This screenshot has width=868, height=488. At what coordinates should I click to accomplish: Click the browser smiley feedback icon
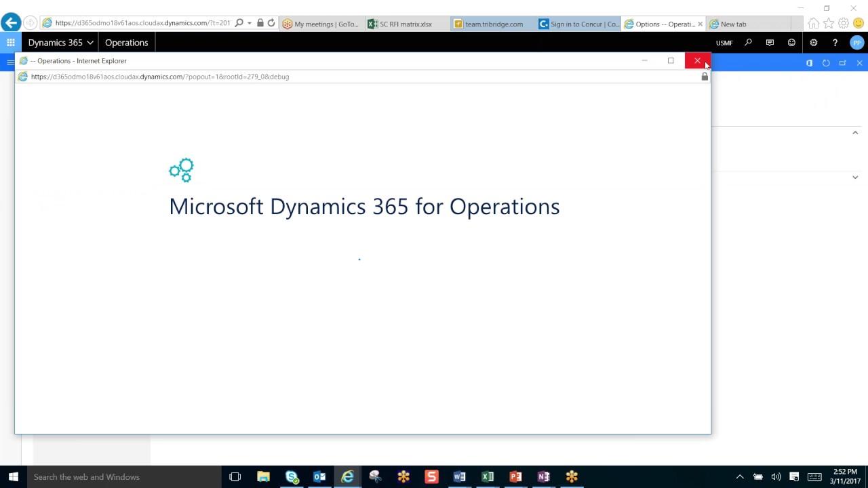(x=858, y=24)
